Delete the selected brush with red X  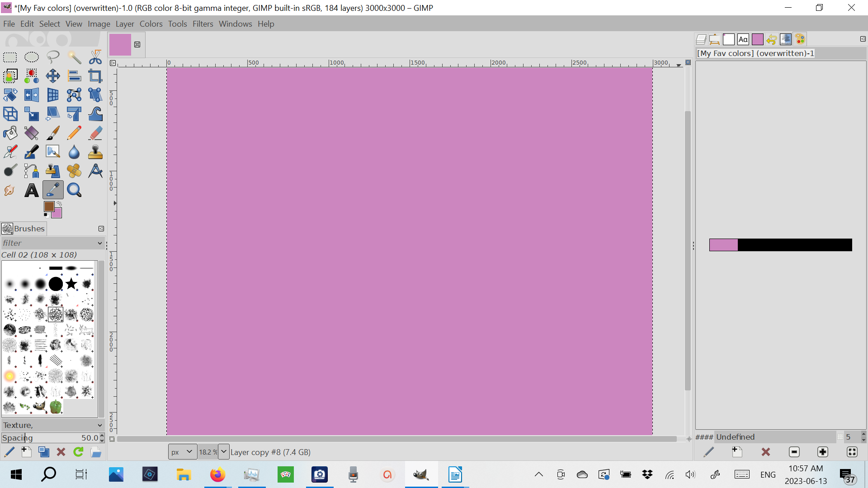tap(61, 452)
